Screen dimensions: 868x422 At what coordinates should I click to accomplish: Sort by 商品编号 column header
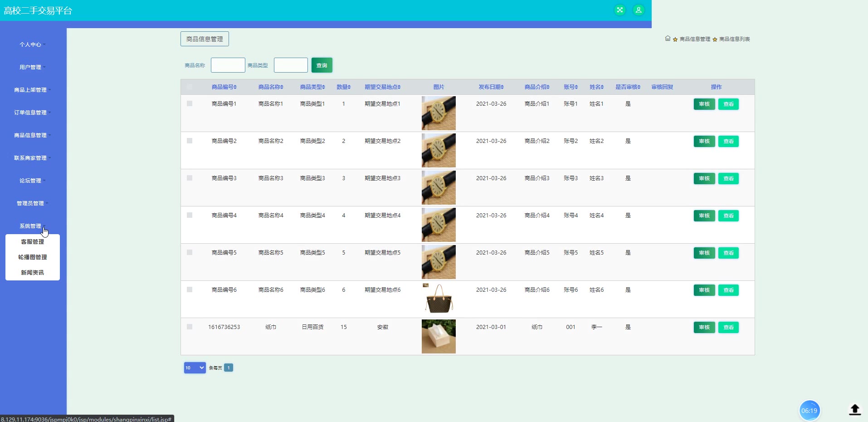click(224, 87)
